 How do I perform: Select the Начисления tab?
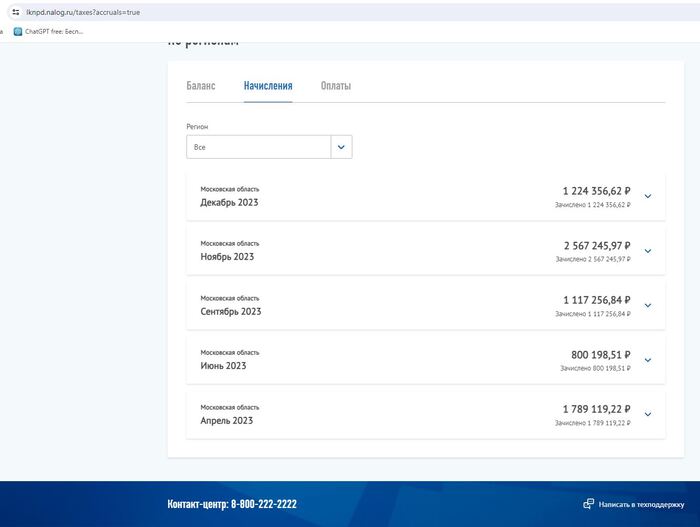pyautogui.click(x=268, y=86)
